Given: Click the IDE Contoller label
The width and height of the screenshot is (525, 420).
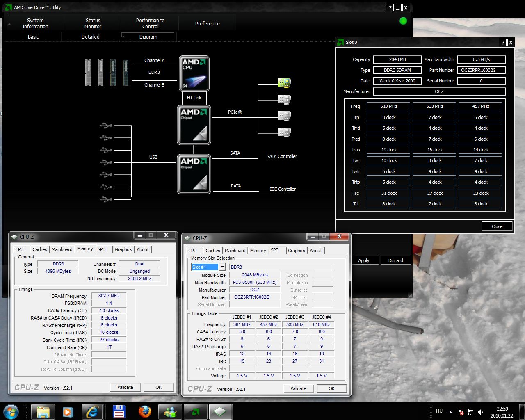Looking at the screenshot, I should pyautogui.click(x=283, y=189).
